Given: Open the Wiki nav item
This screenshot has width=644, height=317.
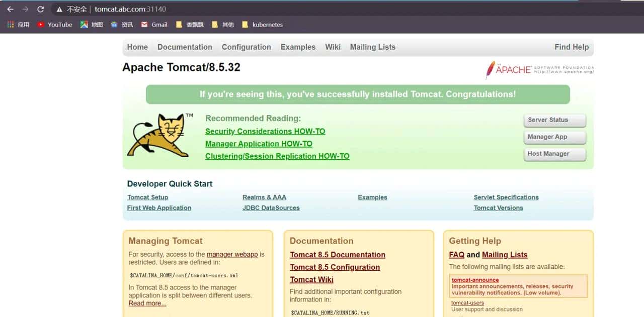Looking at the screenshot, I should [333, 47].
